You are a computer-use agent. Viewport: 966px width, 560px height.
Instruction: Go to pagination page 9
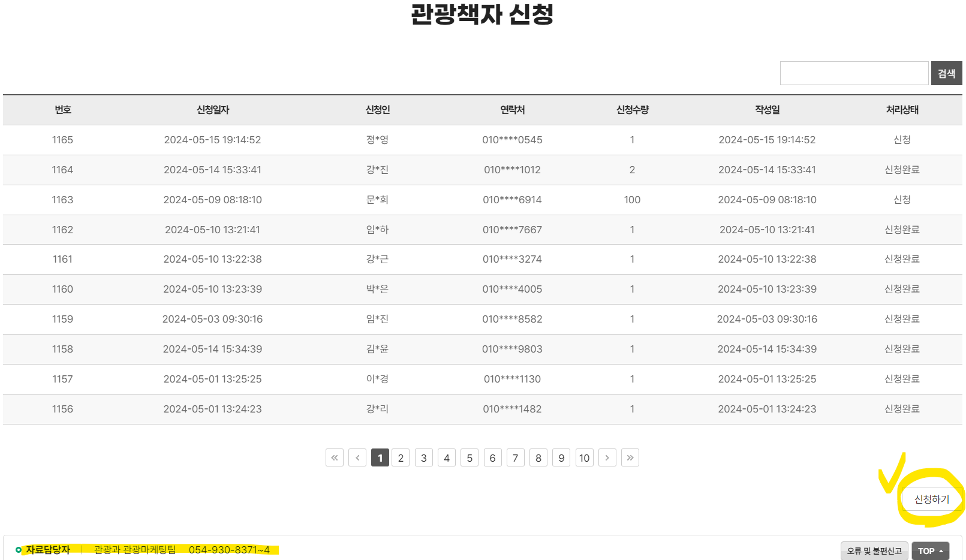(x=561, y=457)
